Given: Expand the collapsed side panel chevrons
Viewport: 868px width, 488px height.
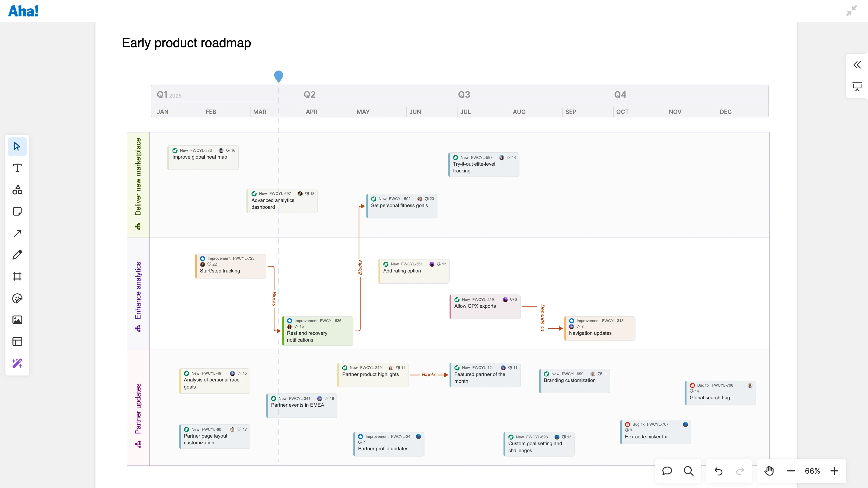Looking at the screenshot, I should [x=857, y=65].
